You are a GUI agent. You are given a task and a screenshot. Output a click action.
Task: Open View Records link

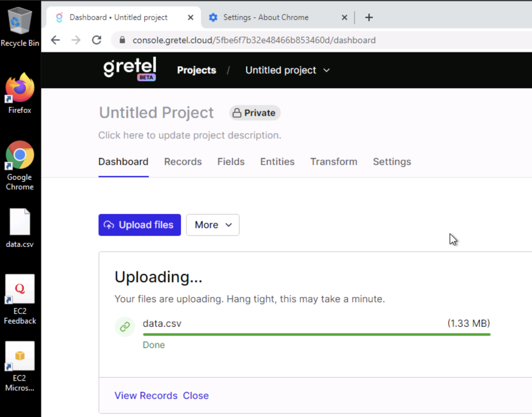click(146, 395)
